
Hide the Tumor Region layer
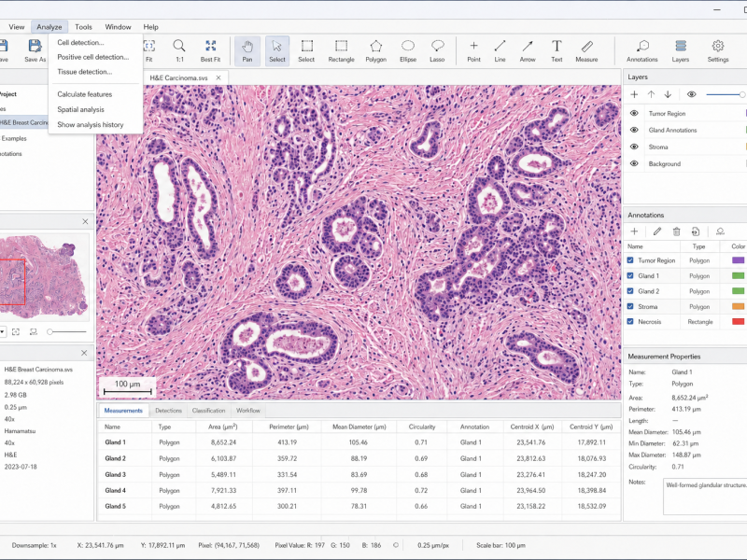[x=634, y=113]
